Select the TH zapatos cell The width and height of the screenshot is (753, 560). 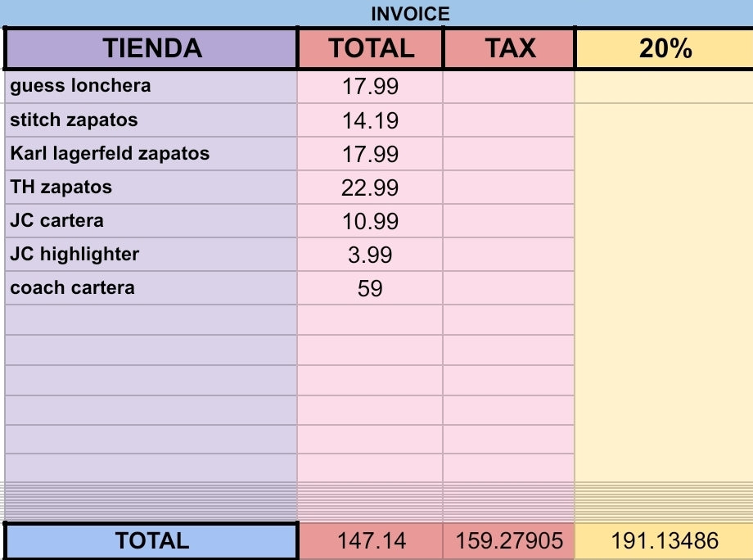coord(151,187)
